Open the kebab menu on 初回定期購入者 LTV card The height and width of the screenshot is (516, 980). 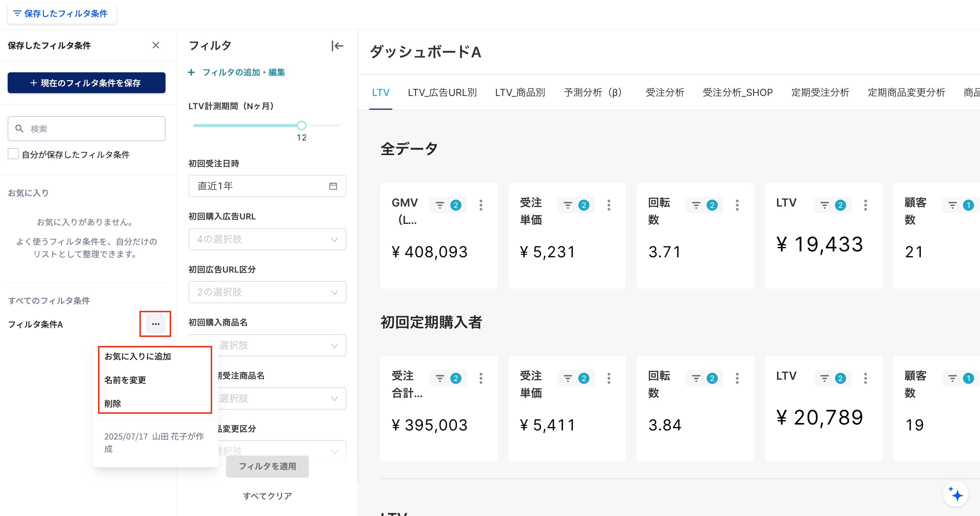click(866, 378)
